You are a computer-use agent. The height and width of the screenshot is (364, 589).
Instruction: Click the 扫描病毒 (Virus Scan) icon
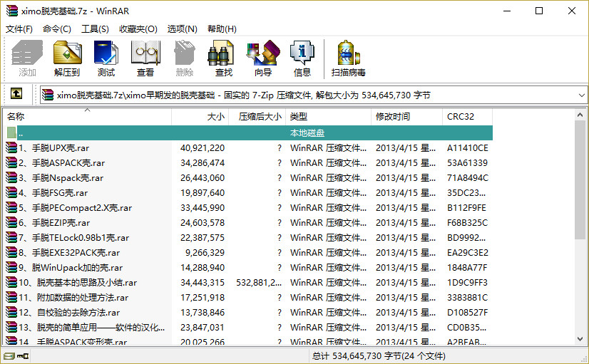point(348,58)
